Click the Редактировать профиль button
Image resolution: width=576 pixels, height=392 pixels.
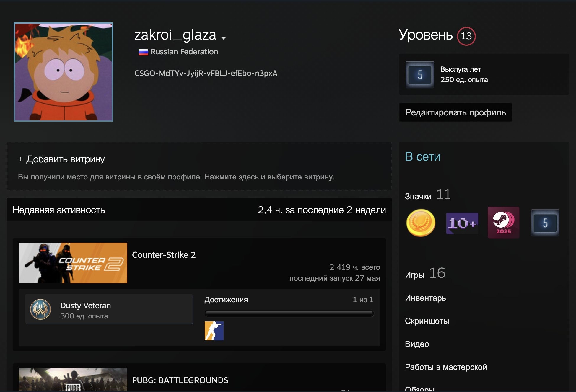pos(455,112)
